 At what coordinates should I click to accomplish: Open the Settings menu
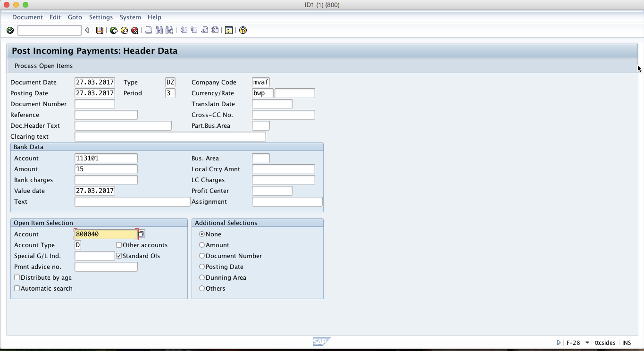point(101,17)
